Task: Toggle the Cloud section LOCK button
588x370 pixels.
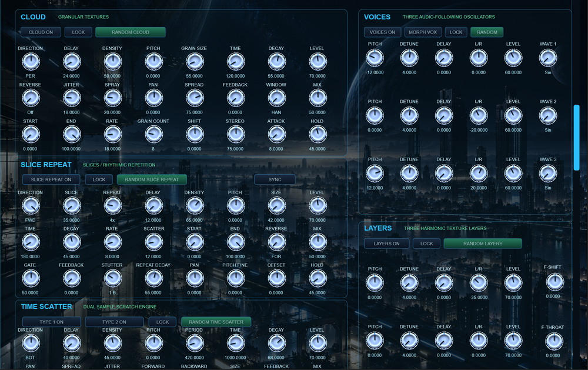Action: coord(78,32)
